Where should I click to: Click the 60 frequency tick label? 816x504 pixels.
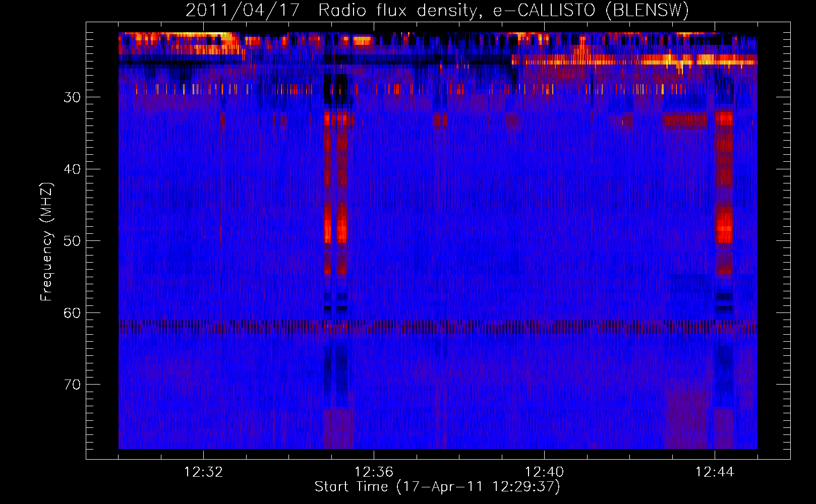(x=72, y=313)
